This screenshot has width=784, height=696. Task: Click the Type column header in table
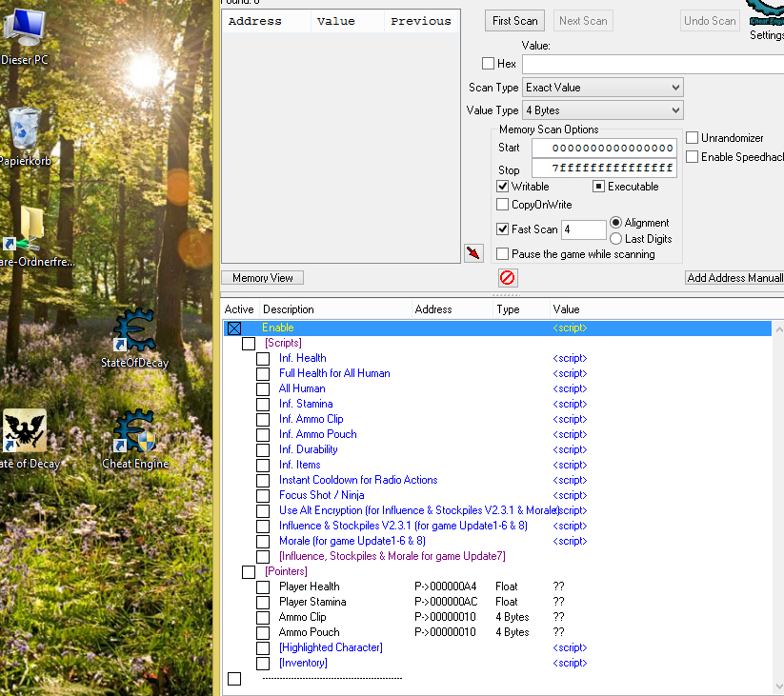pyautogui.click(x=521, y=309)
